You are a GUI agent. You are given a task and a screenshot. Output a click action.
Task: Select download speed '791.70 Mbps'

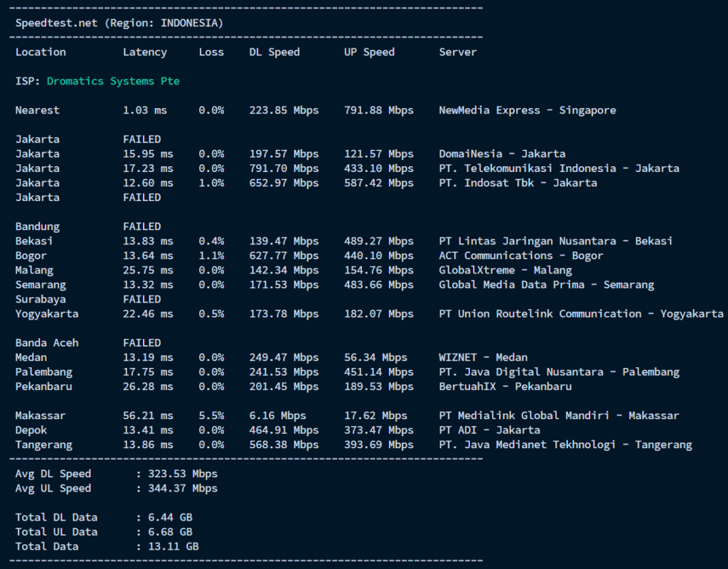(x=284, y=168)
